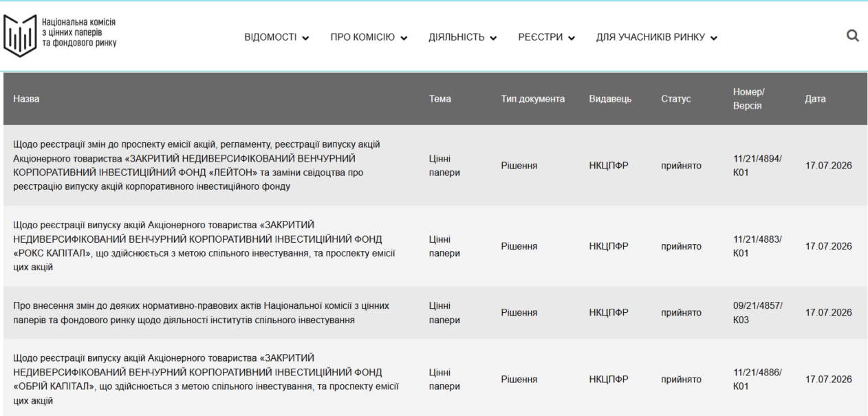Screen dimensions: 868x416
Task: Expand the ВІДОМОСТІ dropdown menu
Action: pos(276,37)
